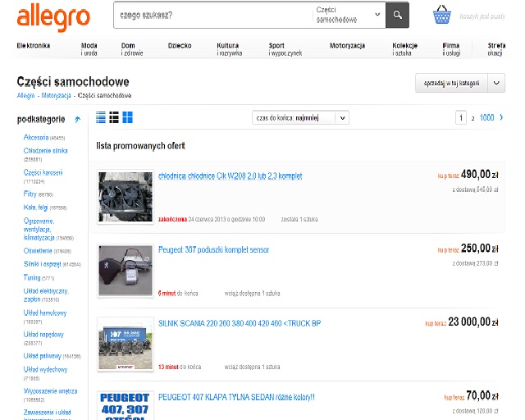This screenshot has width=525, height=420.
Task: Open Strefa okazji menu
Action: 496,49
